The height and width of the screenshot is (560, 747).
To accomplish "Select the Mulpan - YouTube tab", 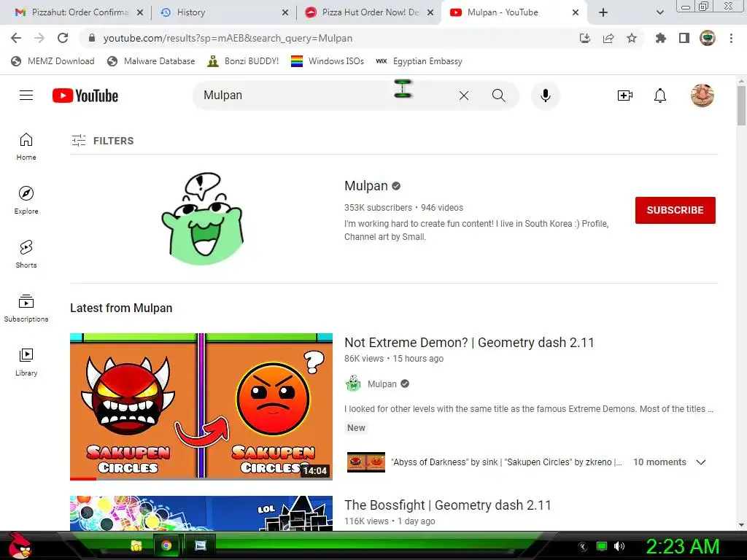I will click(514, 12).
